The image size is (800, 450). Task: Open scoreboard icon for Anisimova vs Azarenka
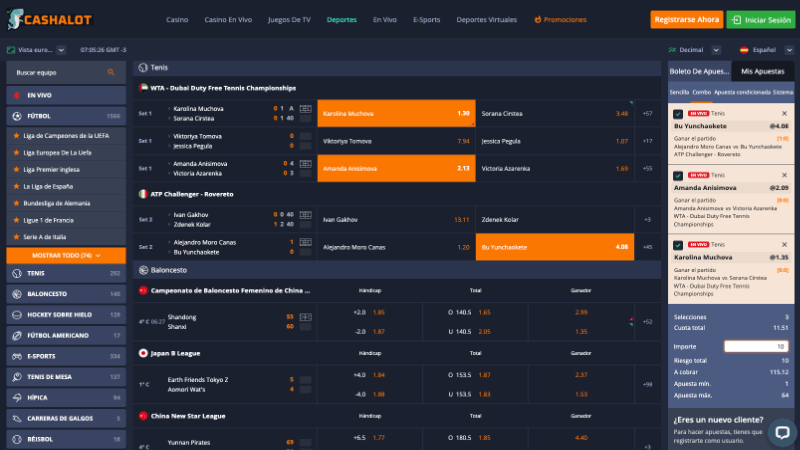point(306,164)
